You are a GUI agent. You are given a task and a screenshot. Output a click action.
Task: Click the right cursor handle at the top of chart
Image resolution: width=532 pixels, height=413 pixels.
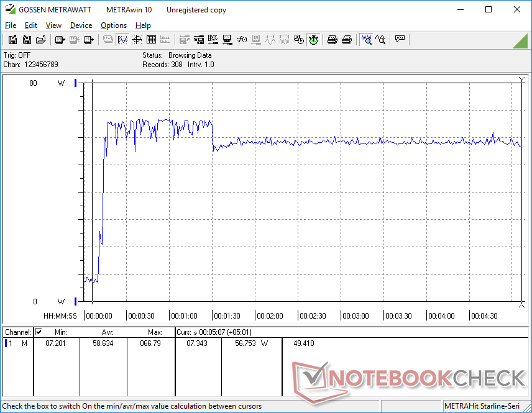(x=522, y=79)
